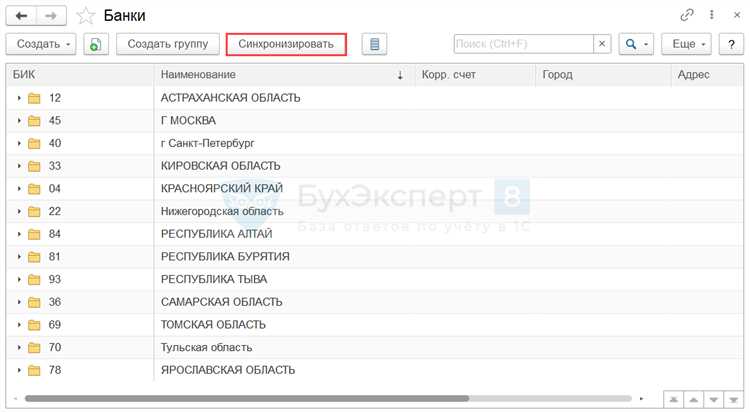
Task: Open the Создать dropdown button
Action: (41, 44)
